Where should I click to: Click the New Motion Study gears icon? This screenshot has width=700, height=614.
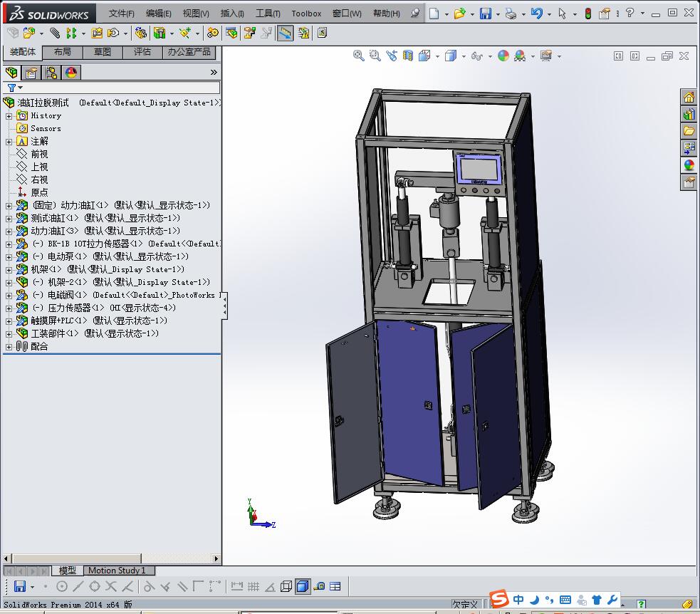tap(213, 33)
